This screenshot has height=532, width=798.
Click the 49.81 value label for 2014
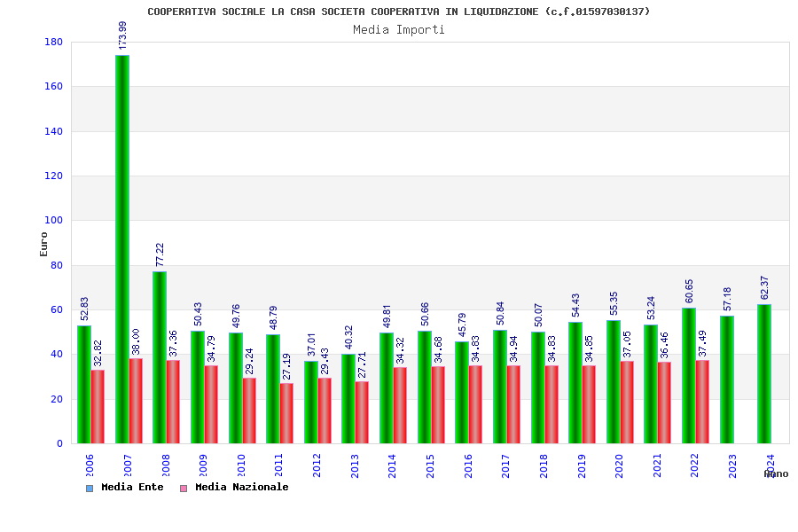coord(387,317)
